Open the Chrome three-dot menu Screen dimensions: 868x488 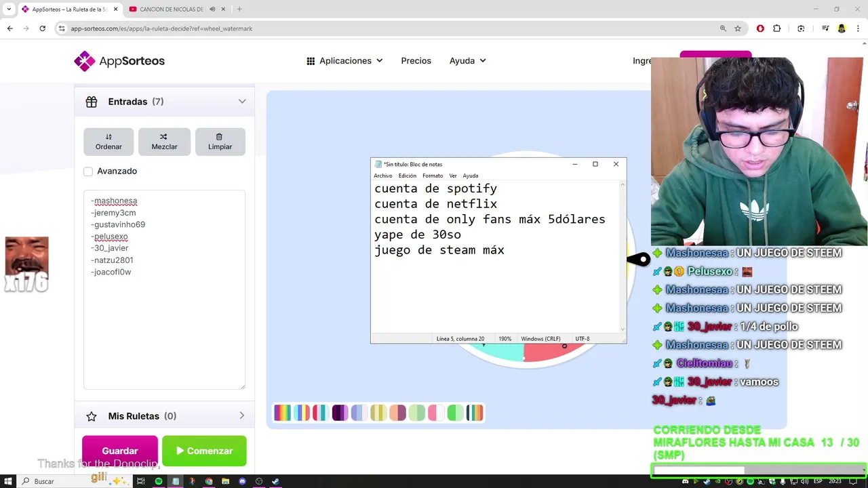click(859, 28)
